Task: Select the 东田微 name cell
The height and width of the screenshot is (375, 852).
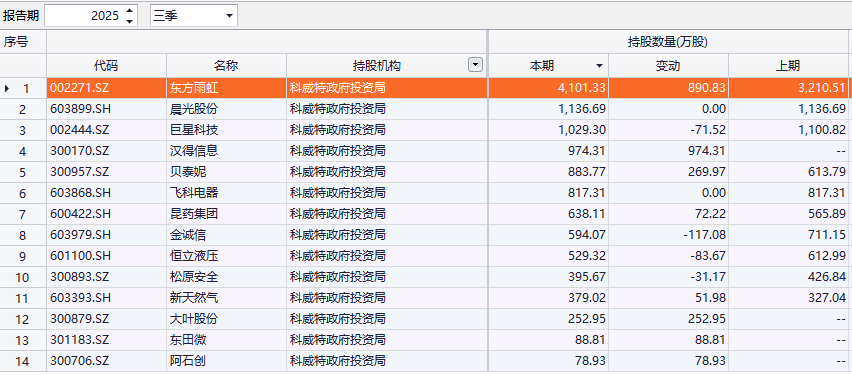Action: pyautogui.click(x=226, y=340)
